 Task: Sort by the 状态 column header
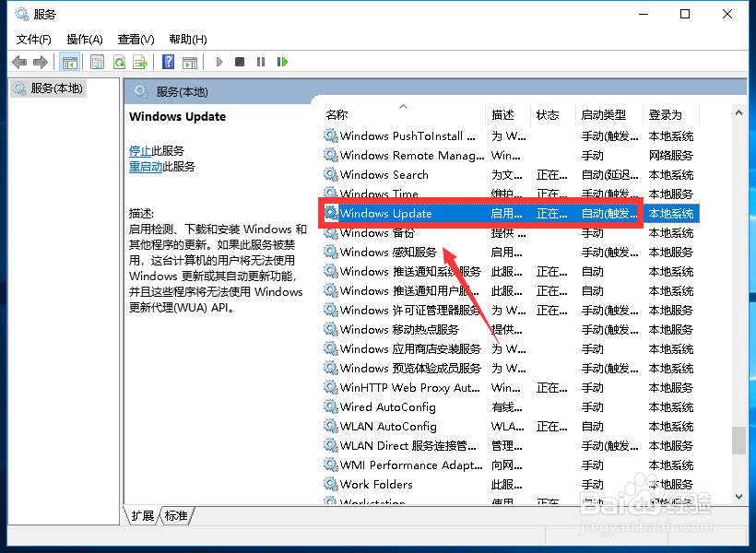553,114
